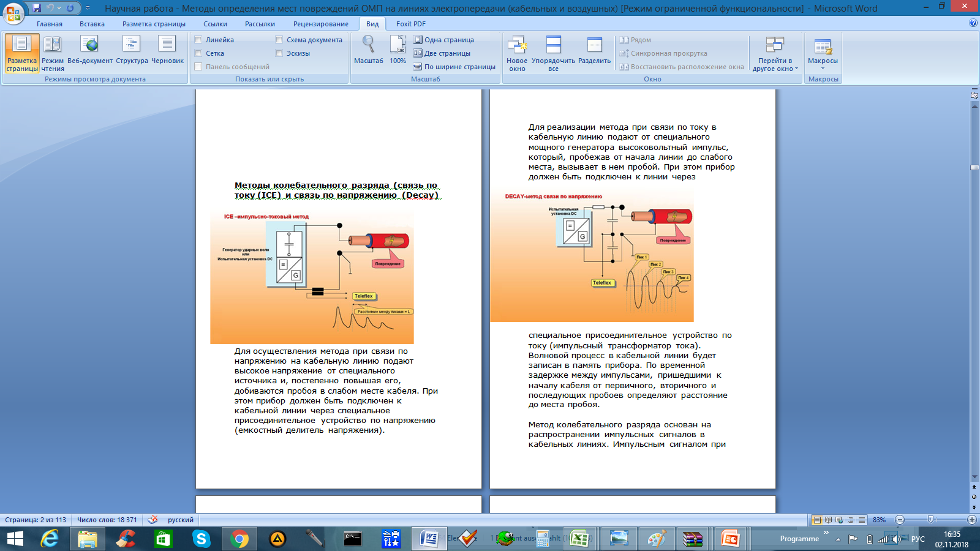
Task: Select Outline view in status bar
Action: (850, 520)
